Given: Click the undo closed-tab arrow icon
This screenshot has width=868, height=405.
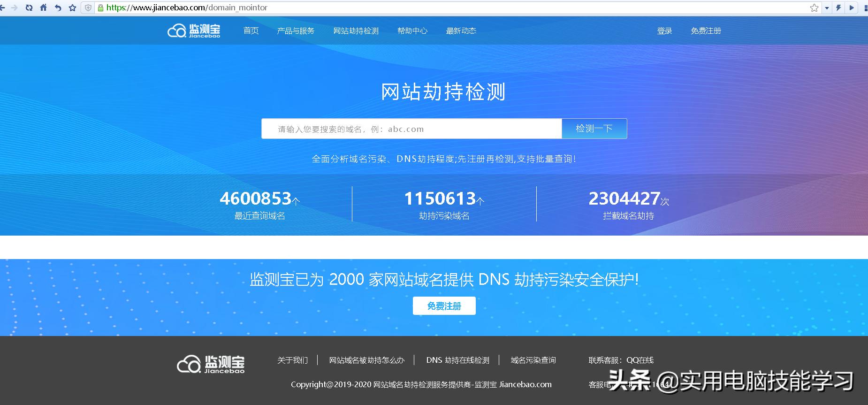Looking at the screenshot, I should 58,8.
